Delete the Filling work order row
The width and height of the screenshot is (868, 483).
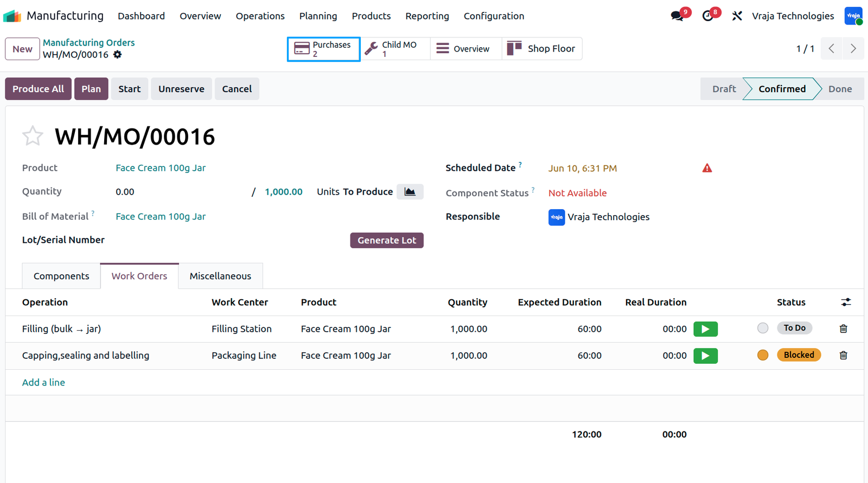tap(843, 329)
